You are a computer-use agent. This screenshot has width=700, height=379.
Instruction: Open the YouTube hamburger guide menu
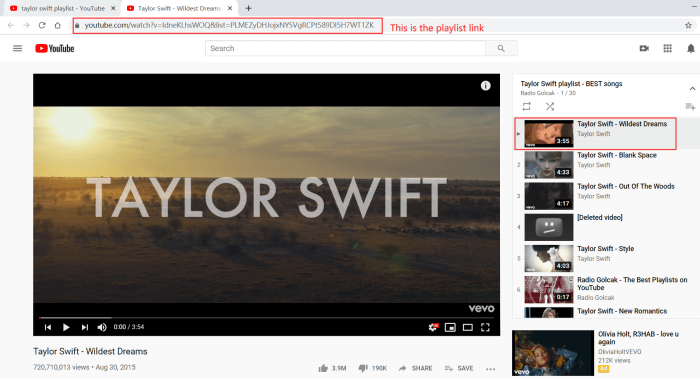[17, 48]
